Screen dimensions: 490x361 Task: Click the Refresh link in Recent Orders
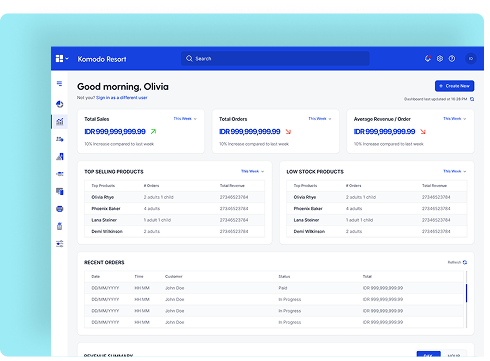tap(454, 262)
